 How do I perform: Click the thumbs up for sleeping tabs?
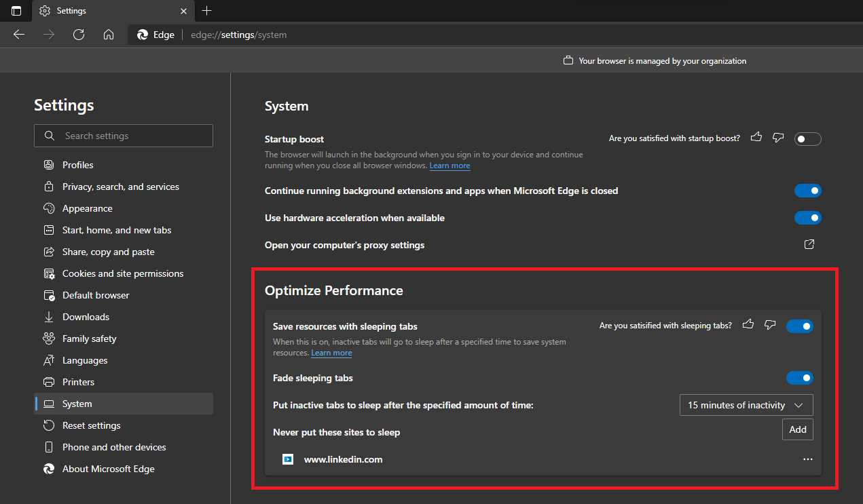click(748, 325)
